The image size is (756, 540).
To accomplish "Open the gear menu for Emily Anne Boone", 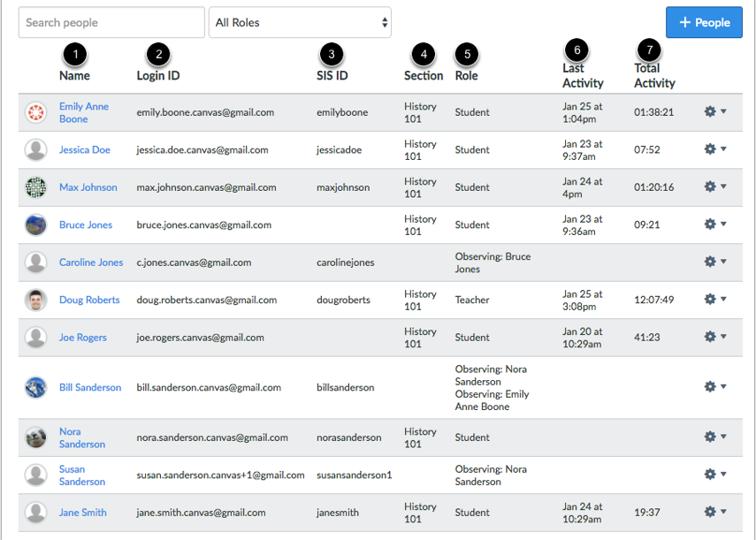I will [715, 111].
